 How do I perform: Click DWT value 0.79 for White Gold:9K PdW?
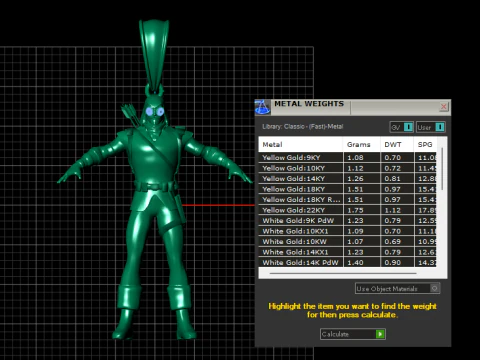pyautogui.click(x=393, y=221)
